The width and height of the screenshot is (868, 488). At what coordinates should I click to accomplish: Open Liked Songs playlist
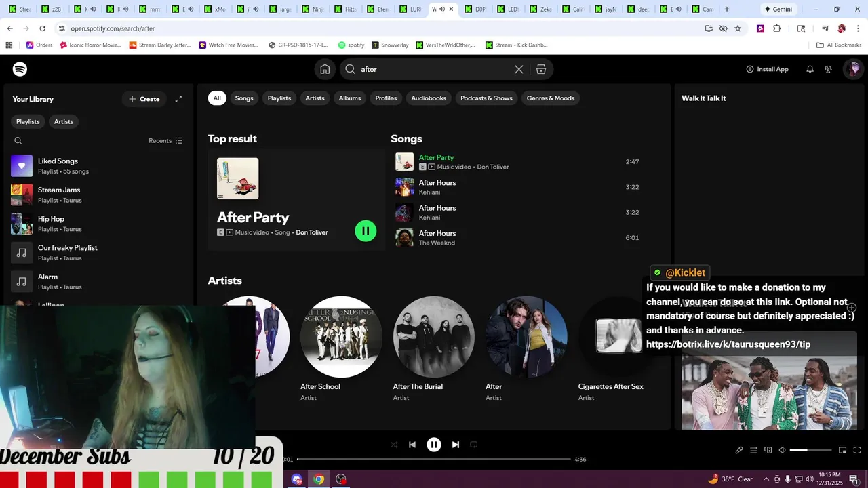pos(98,166)
